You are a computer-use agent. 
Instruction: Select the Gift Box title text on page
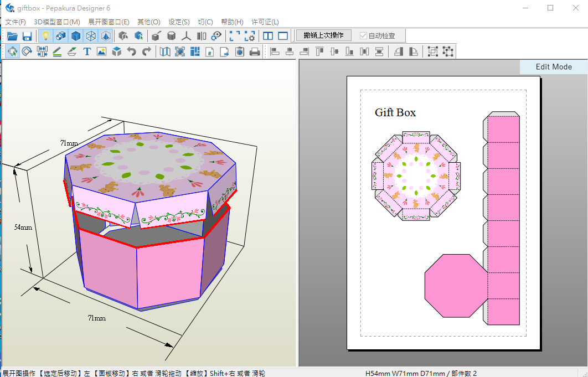(395, 112)
